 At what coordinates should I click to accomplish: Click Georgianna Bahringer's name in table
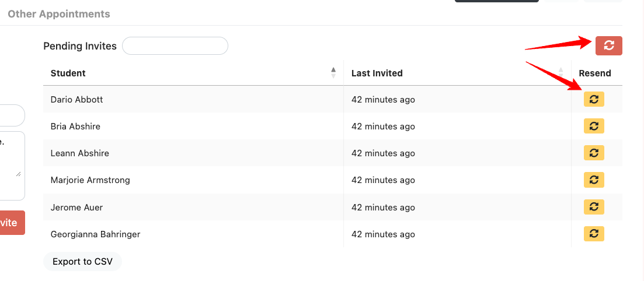click(95, 234)
